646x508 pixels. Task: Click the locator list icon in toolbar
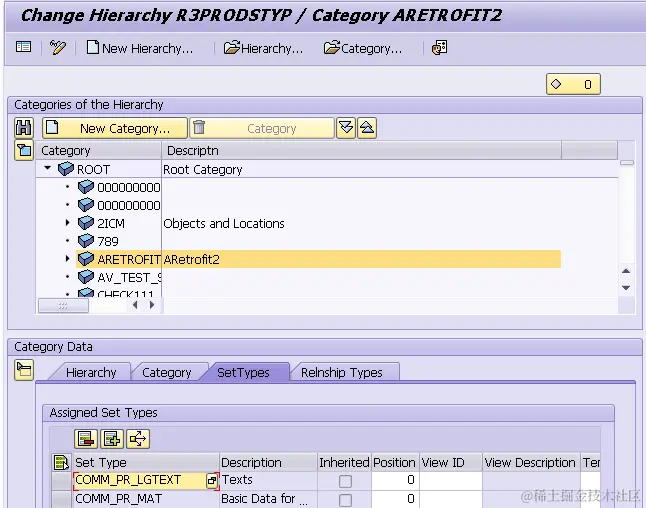(23, 47)
